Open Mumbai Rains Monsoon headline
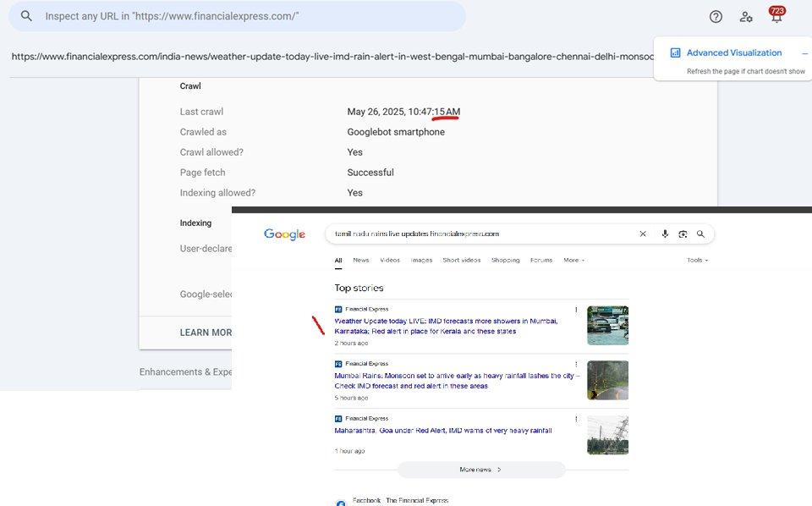The image size is (812, 506). tap(457, 381)
